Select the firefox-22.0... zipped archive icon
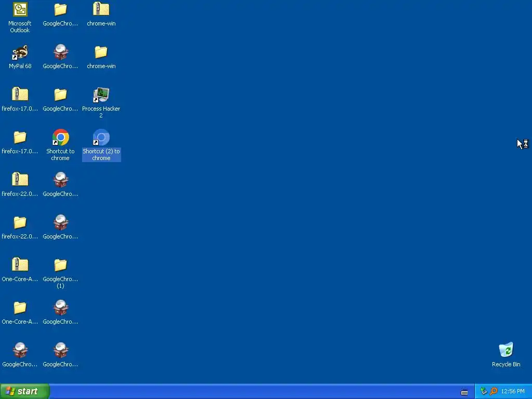The height and width of the screenshot is (399, 532). (20, 180)
